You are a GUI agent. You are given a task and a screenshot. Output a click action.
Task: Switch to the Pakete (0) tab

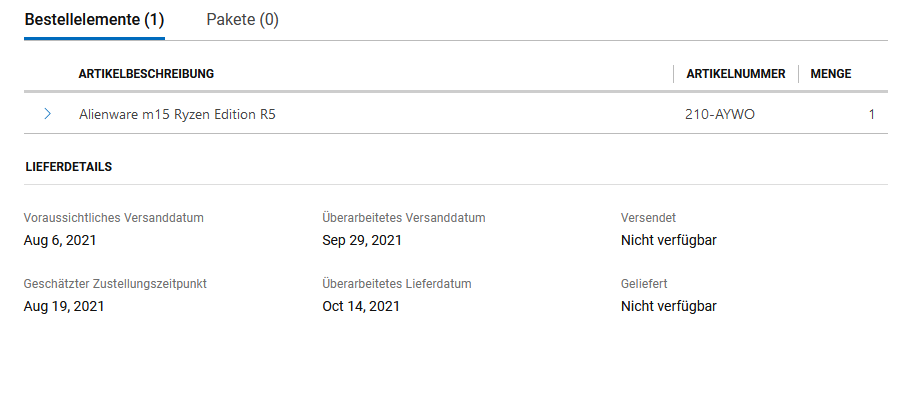coord(242,20)
